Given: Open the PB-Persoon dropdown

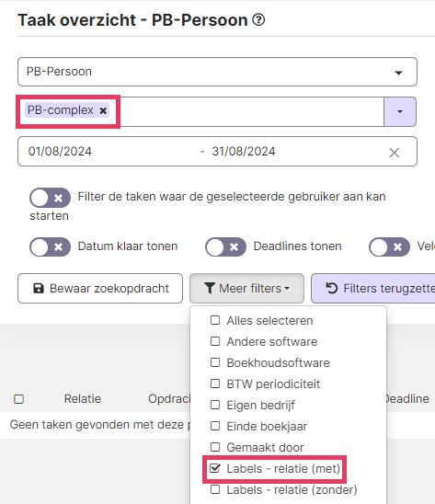Looking at the screenshot, I should 217,72.
